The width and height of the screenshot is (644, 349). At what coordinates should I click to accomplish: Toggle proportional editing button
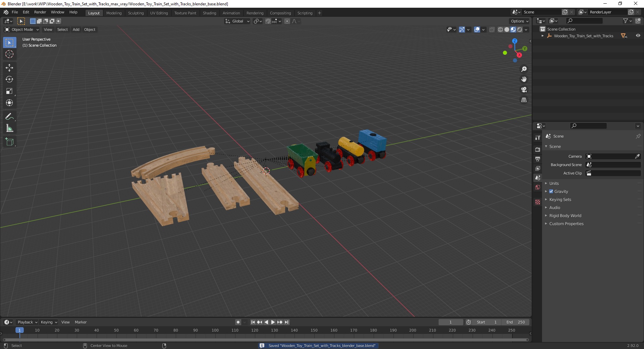tap(287, 21)
